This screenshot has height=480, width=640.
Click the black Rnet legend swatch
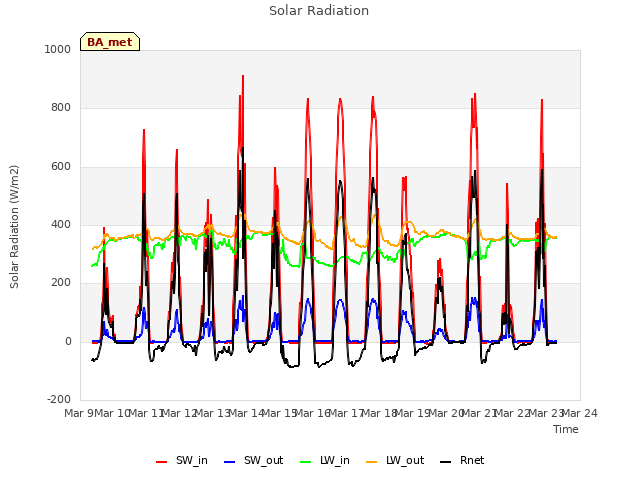[446, 462]
